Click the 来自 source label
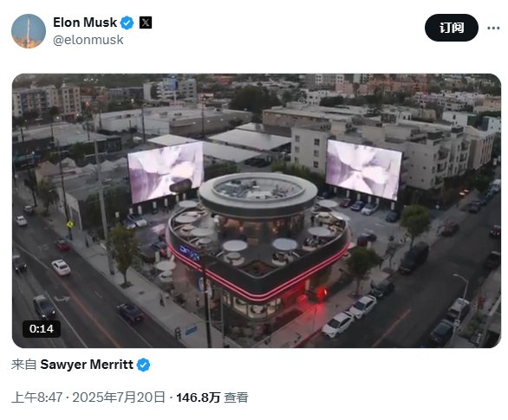The height and width of the screenshot is (420, 508). pyautogui.click(x=24, y=365)
